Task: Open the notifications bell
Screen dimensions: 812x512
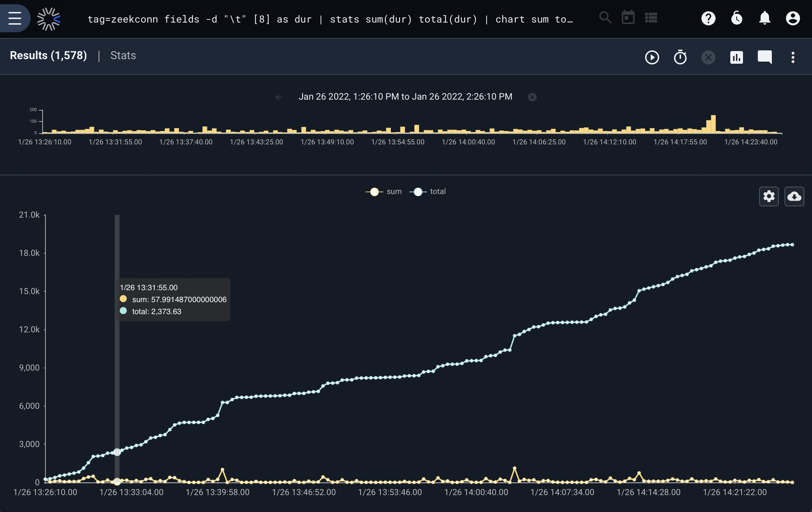Action: click(x=765, y=18)
